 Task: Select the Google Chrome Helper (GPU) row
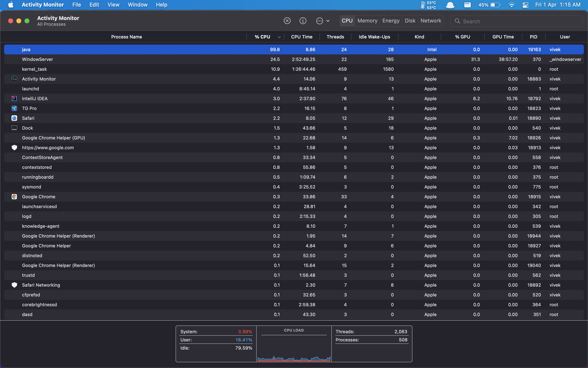[294, 138]
